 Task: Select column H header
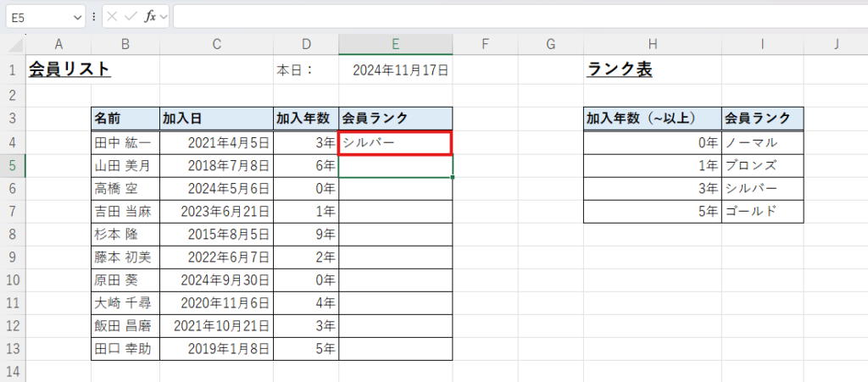click(652, 44)
